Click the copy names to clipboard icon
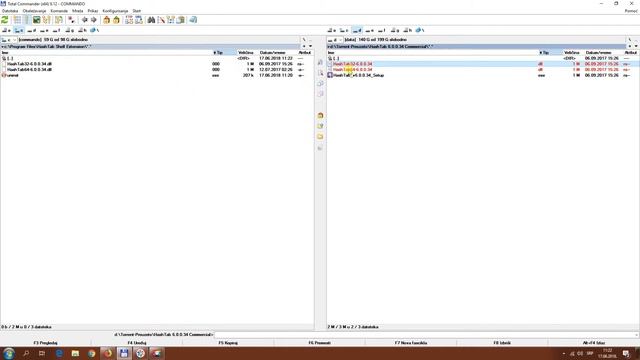Screen dimensions: 640x360 coord(180,20)
